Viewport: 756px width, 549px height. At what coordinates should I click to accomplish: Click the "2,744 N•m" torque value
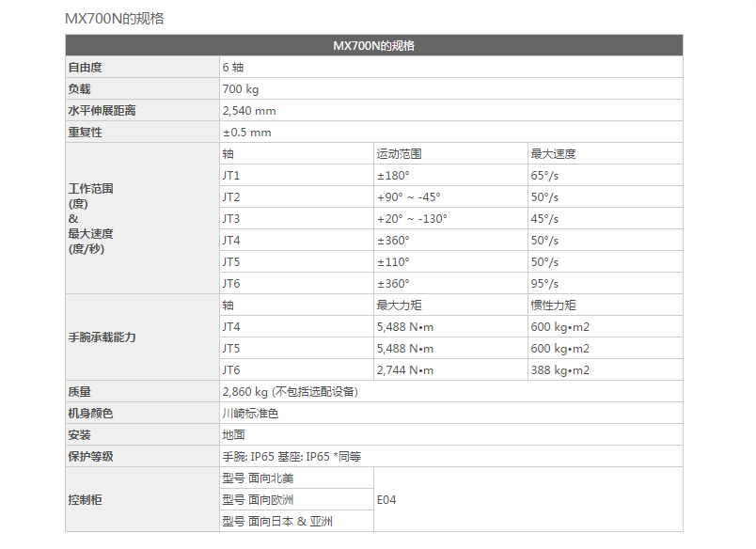coord(405,370)
